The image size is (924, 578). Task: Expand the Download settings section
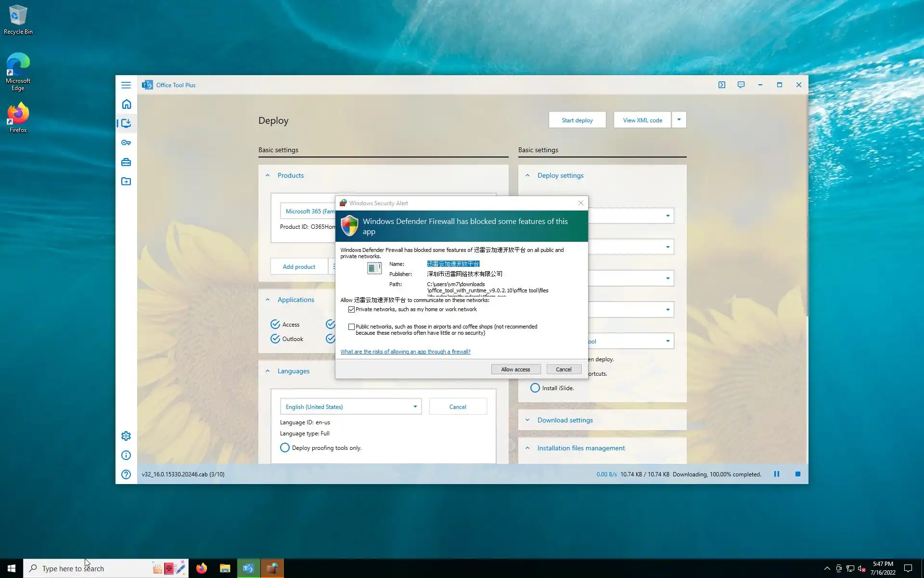pos(565,420)
